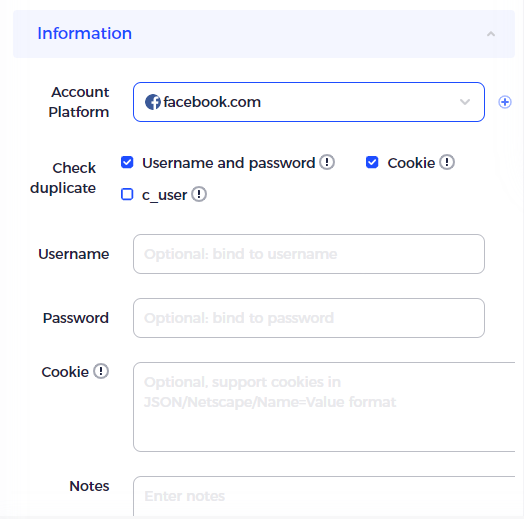Click the Cookie checkbox label text
This screenshot has height=519, width=524.
[411, 163]
